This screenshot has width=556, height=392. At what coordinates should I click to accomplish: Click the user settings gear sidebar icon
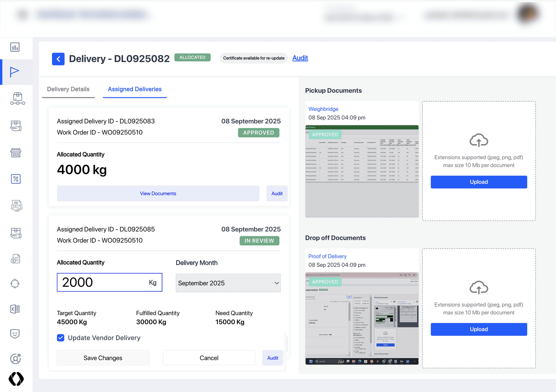(x=16, y=359)
